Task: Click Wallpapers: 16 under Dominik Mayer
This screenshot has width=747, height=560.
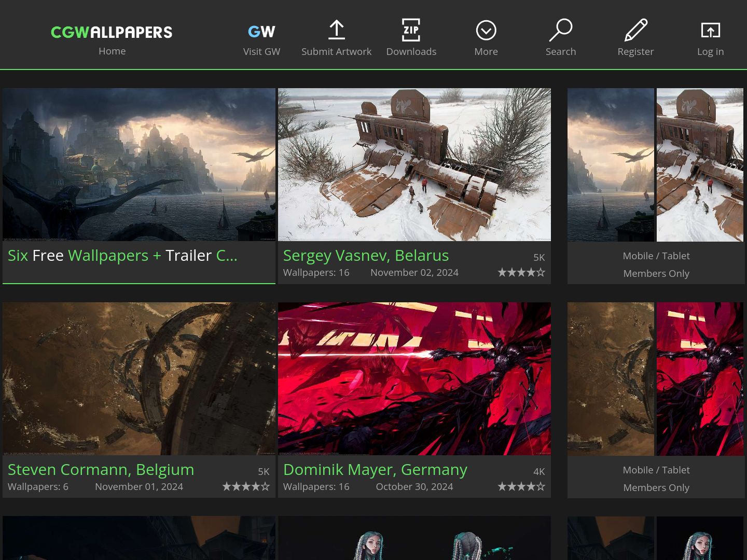Action: coord(316,486)
